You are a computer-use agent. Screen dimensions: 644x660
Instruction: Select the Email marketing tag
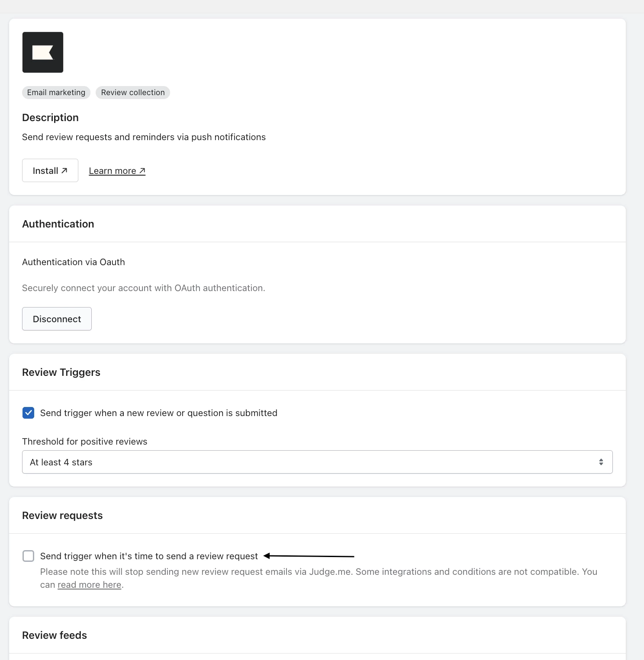point(56,93)
